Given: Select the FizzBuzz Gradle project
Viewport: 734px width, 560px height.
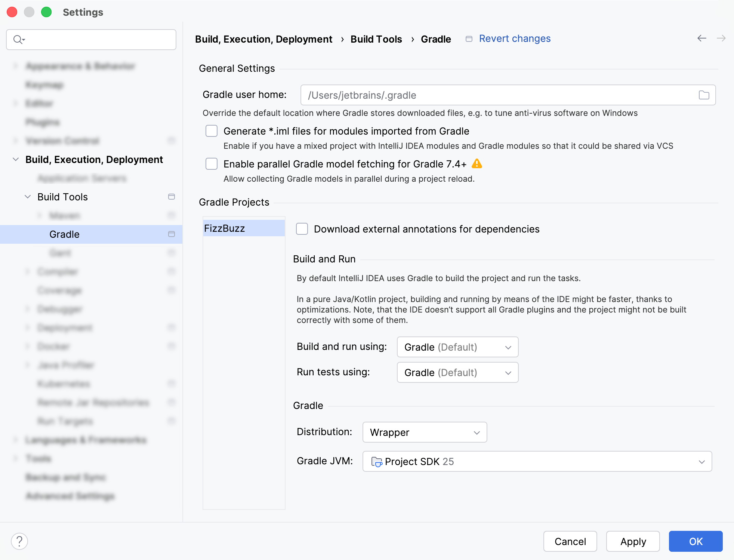Looking at the screenshot, I should pyautogui.click(x=244, y=228).
